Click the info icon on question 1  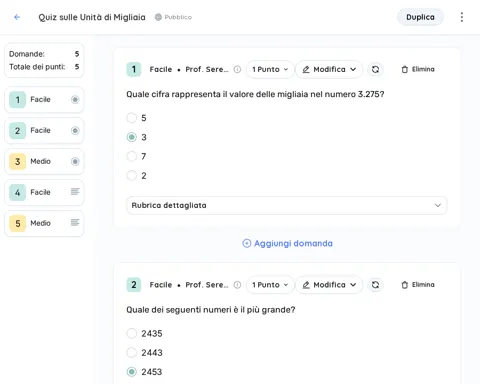click(x=237, y=69)
